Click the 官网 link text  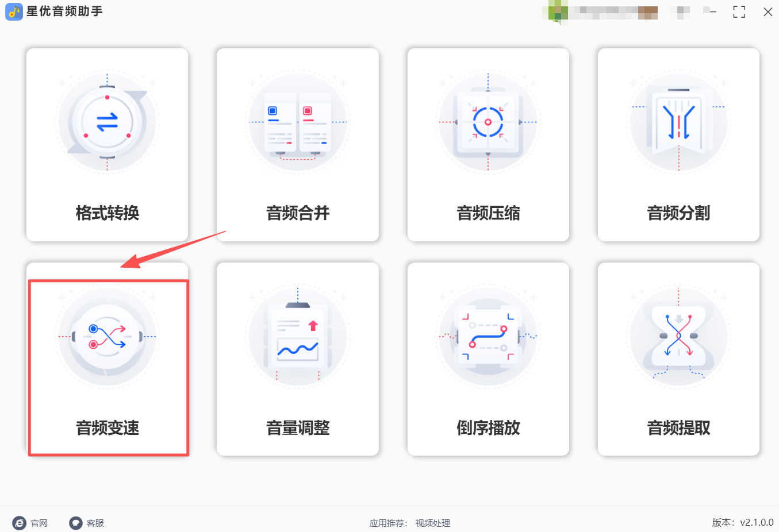click(39, 523)
